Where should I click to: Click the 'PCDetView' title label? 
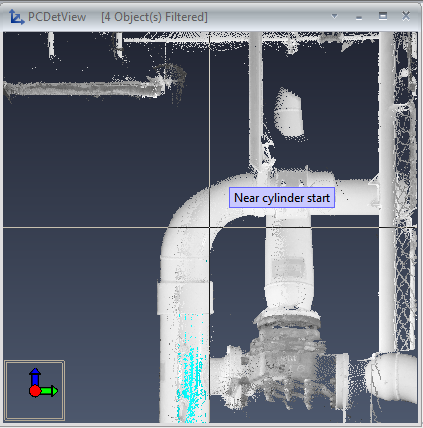tap(57, 17)
